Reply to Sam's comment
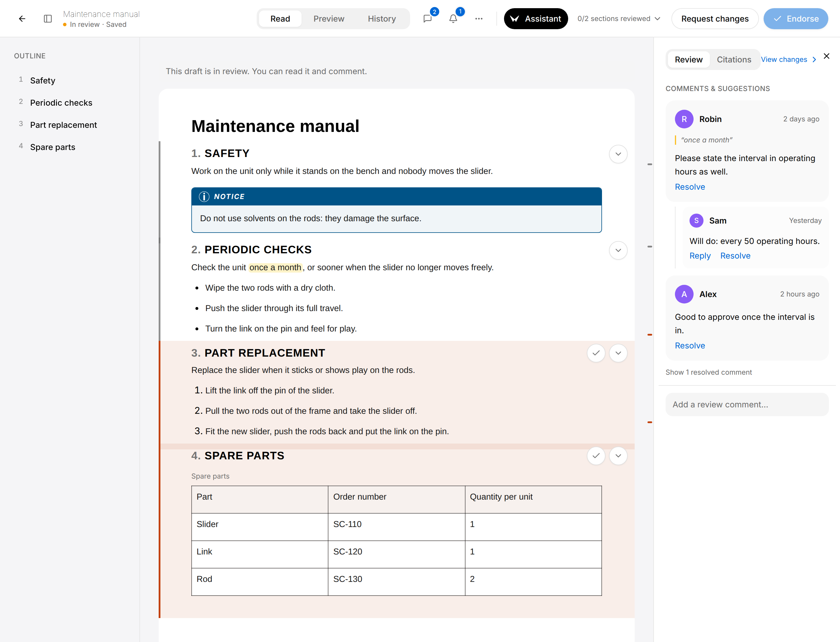The width and height of the screenshot is (840, 642). click(700, 256)
